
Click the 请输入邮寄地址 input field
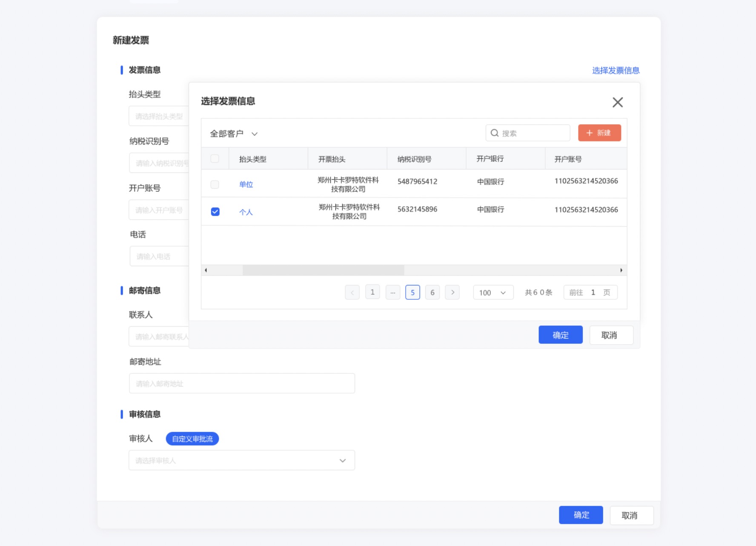pyautogui.click(x=241, y=383)
